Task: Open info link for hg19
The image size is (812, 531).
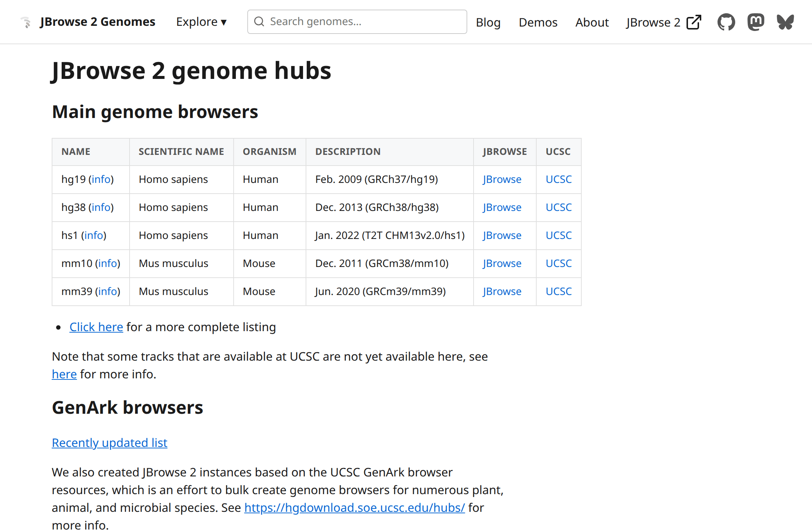Action: [101, 179]
